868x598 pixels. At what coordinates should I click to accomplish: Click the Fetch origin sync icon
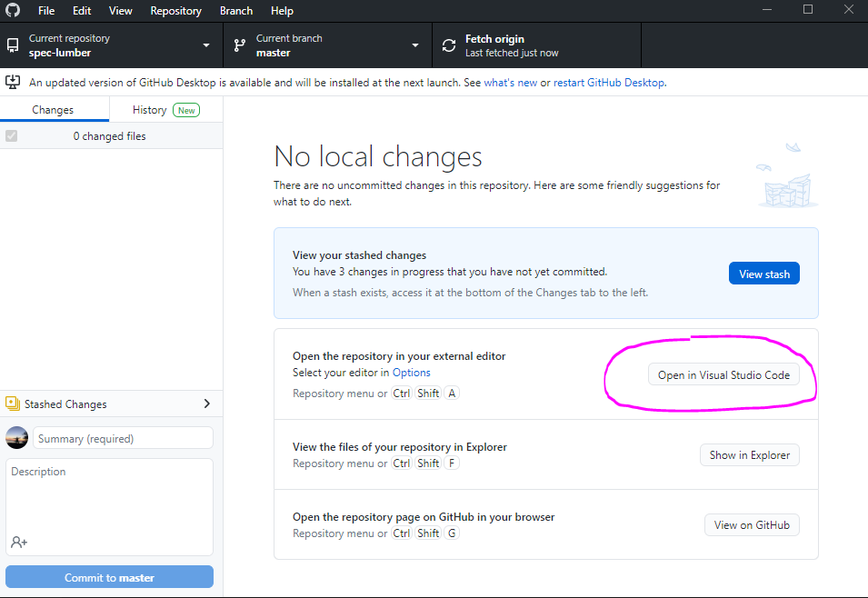pyautogui.click(x=448, y=45)
